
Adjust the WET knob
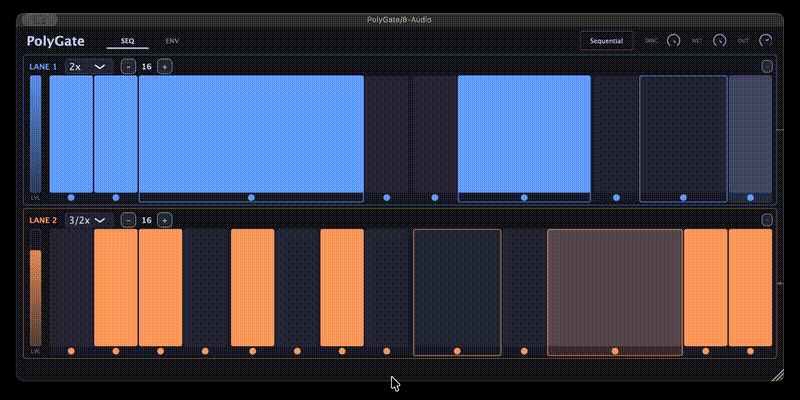tap(719, 40)
